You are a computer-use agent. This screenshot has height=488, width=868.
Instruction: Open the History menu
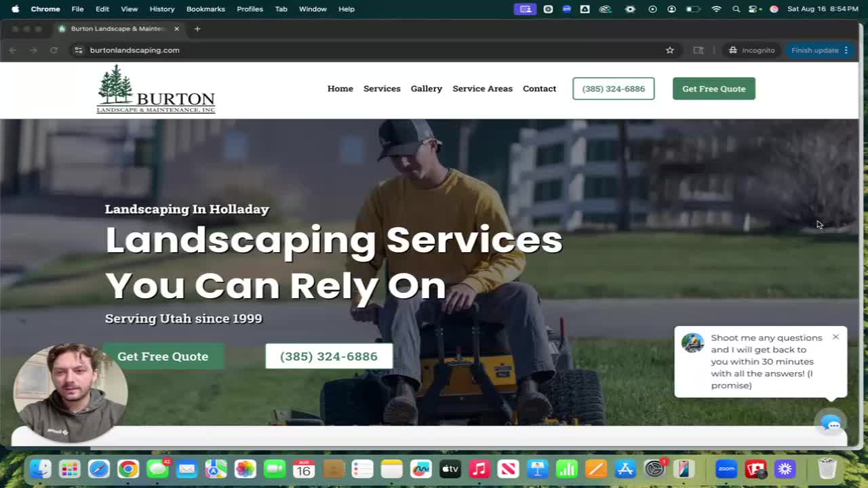point(162,9)
